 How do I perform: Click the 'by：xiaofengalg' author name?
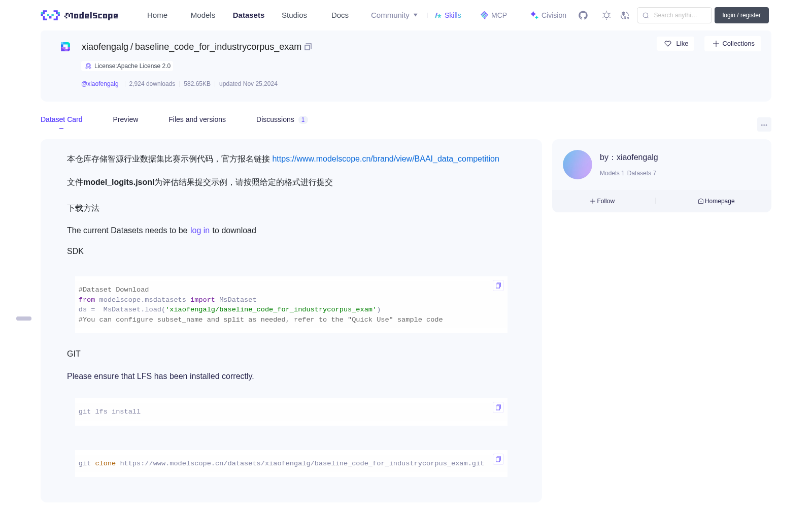click(629, 157)
